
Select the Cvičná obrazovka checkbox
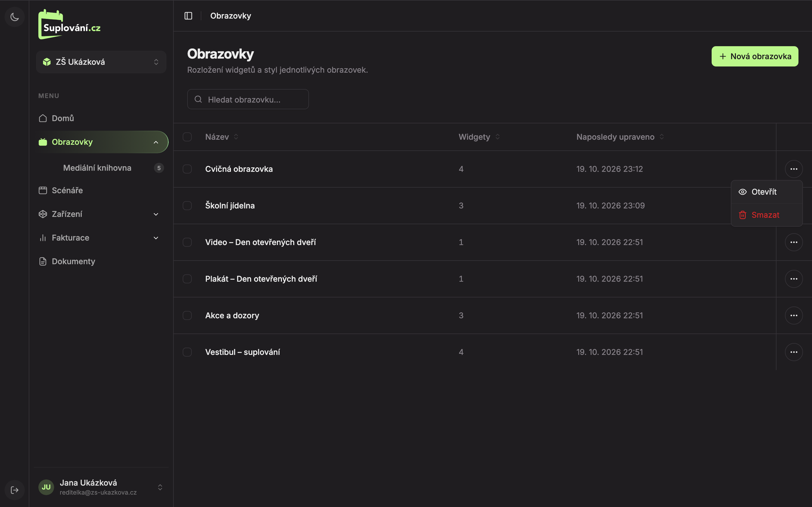[187, 169]
